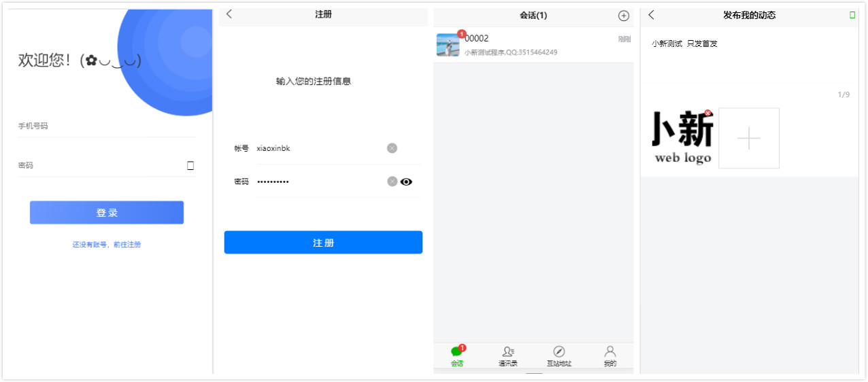Click 还没有账号，前往注册 link
This screenshot has width=868, height=382.
pos(107,245)
